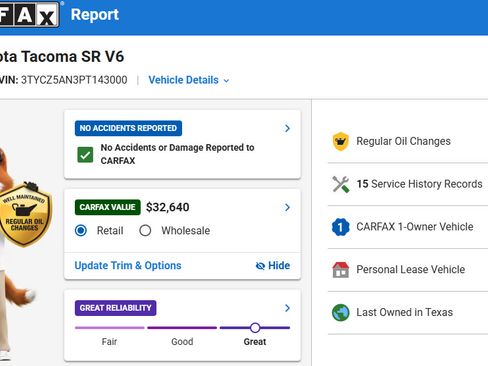
Task: Expand the Vehicle Details dropdown
Action: pos(189,80)
